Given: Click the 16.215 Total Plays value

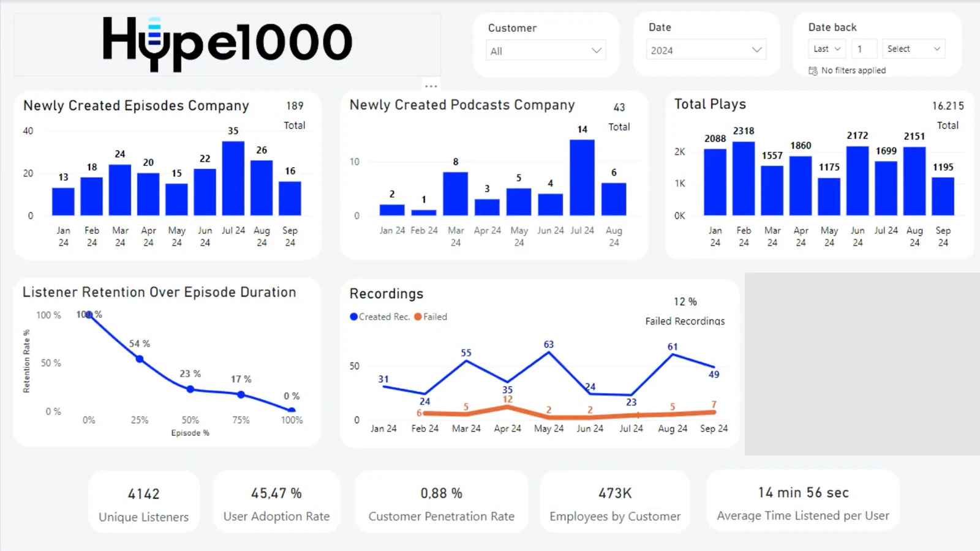Looking at the screenshot, I should click(x=948, y=106).
